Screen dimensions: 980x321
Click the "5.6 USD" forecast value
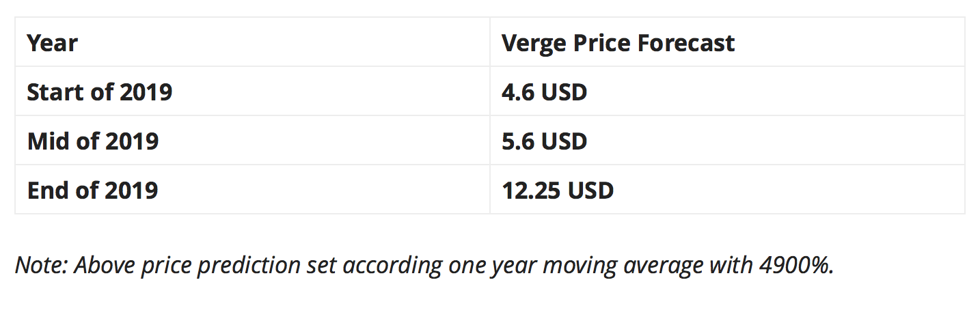[x=544, y=141]
